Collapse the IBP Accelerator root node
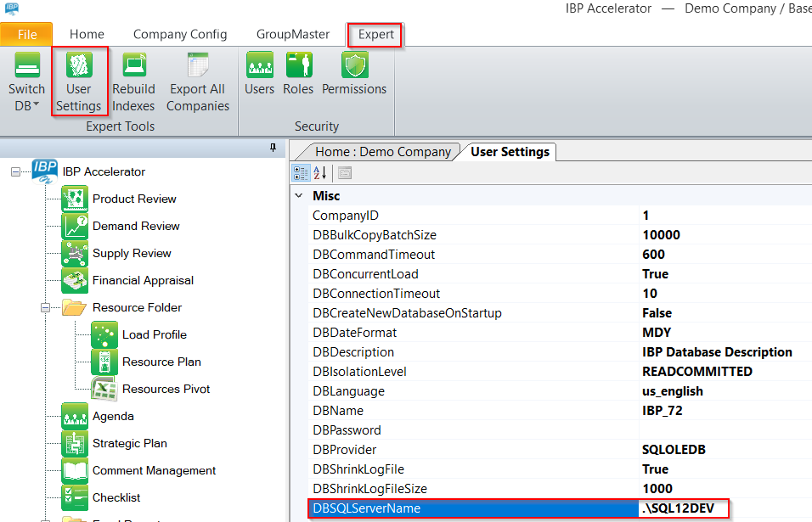 pyautogui.click(x=16, y=171)
